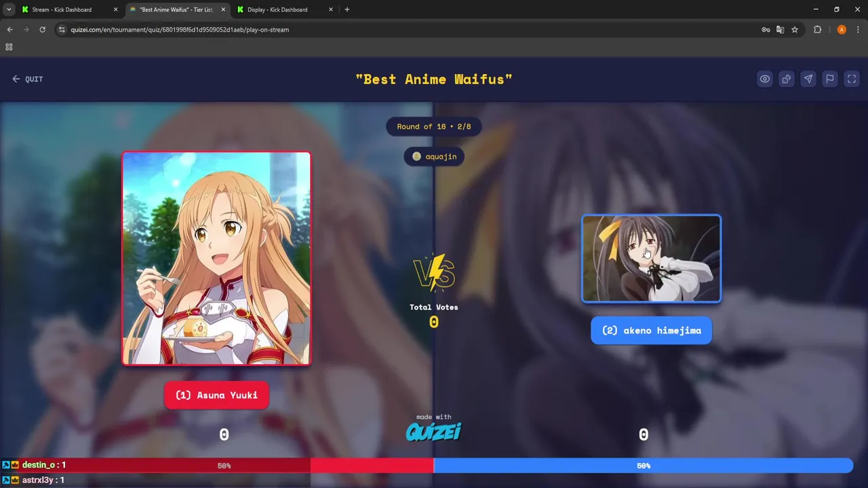The width and height of the screenshot is (868, 488).
Task: Open Chrome three-dot menu
Action: [859, 30]
